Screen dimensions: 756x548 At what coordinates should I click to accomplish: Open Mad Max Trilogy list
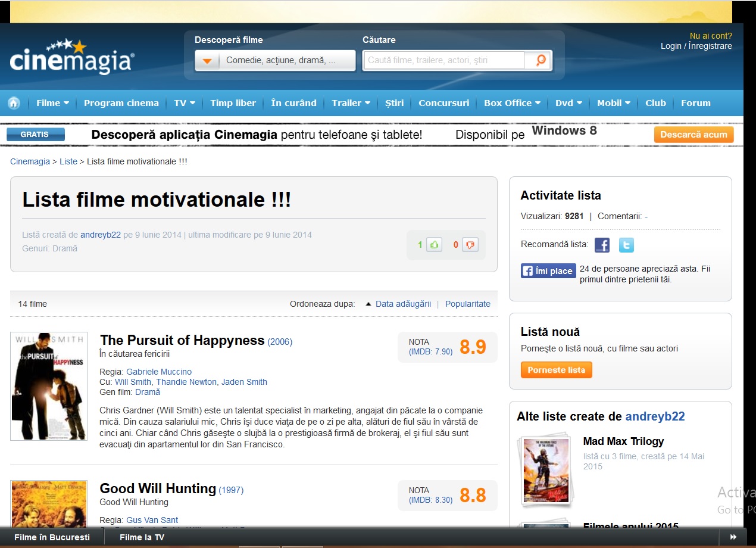tap(623, 441)
